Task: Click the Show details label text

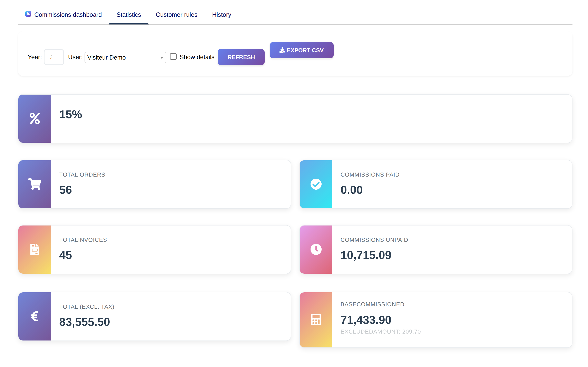Action: click(197, 57)
